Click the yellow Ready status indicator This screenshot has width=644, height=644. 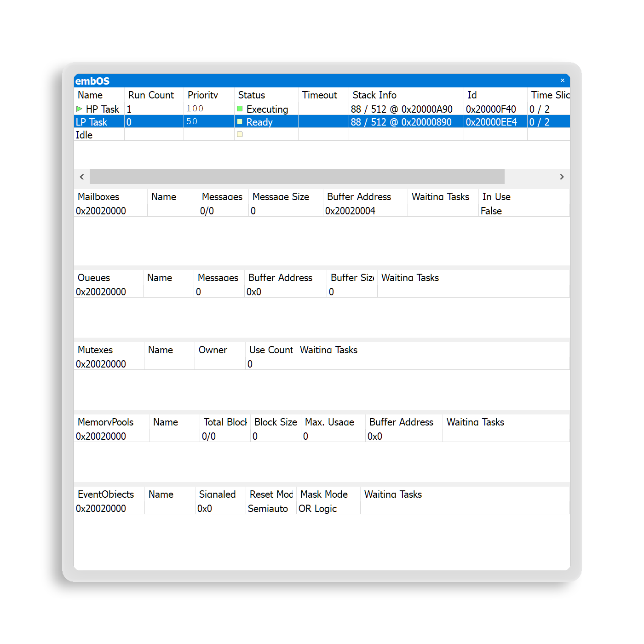click(x=240, y=122)
